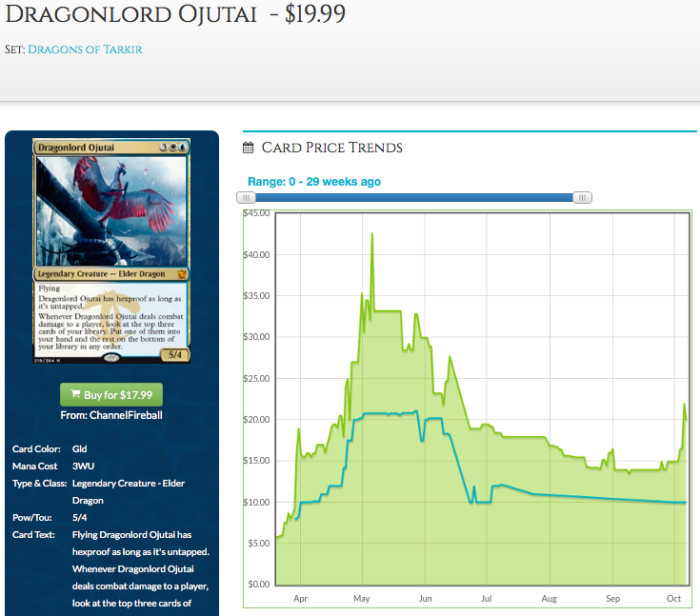Screen dimensions: 700x616
Task: Click the 5/4 Pow/Tou value in details
Action: point(79,518)
